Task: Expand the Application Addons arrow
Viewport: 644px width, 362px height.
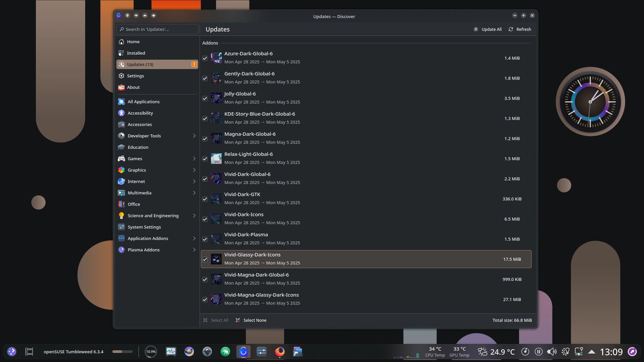Action: click(x=194, y=238)
